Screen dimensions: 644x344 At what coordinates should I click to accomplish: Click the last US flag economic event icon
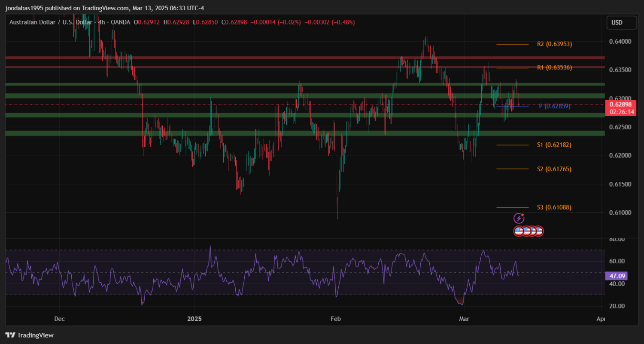point(539,231)
